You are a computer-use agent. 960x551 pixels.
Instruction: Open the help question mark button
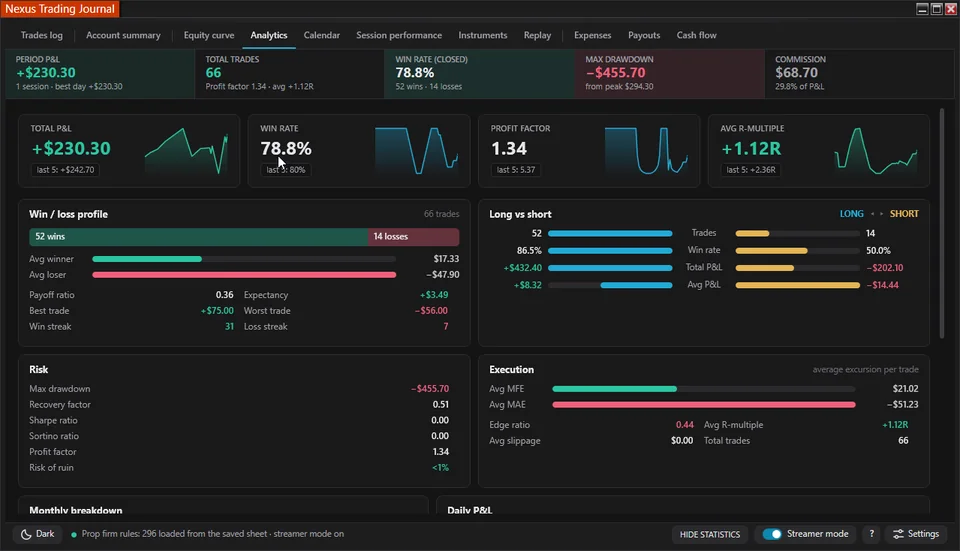(x=871, y=534)
